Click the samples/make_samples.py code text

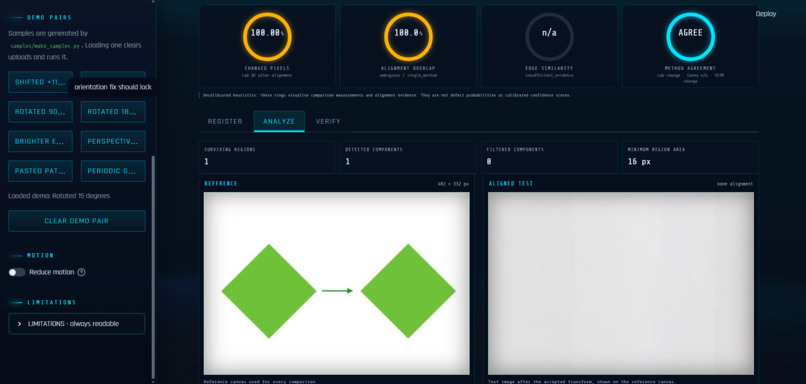point(46,46)
